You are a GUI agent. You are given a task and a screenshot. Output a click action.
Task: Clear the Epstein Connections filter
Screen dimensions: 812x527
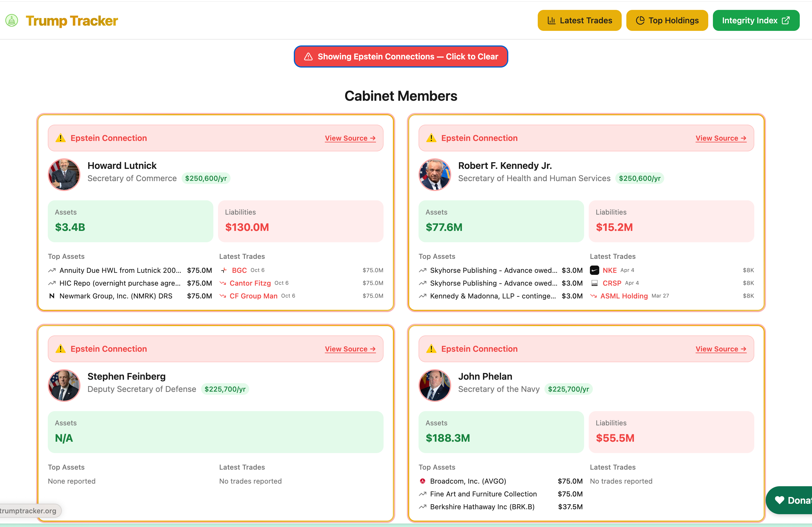[x=401, y=56]
